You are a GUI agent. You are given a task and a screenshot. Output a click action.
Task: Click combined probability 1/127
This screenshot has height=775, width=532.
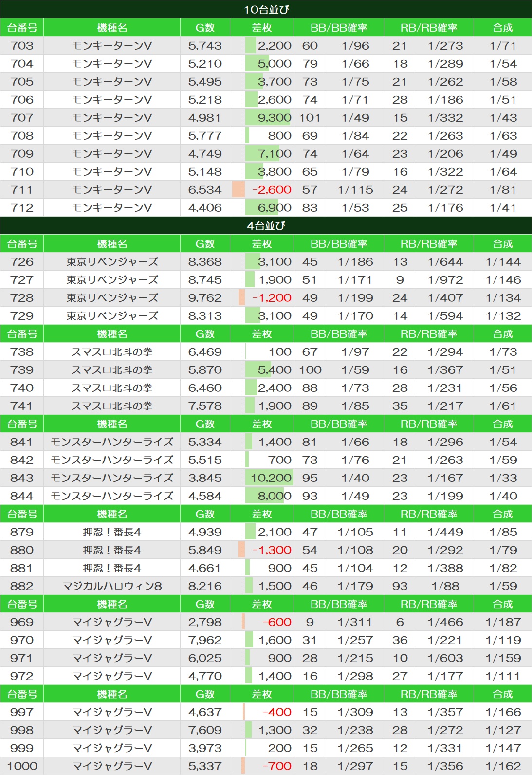(503, 730)
